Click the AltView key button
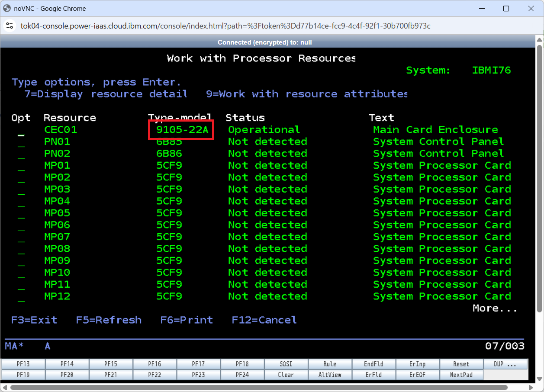The height and width of the screenshot is (392, 544). click(330, 375)
